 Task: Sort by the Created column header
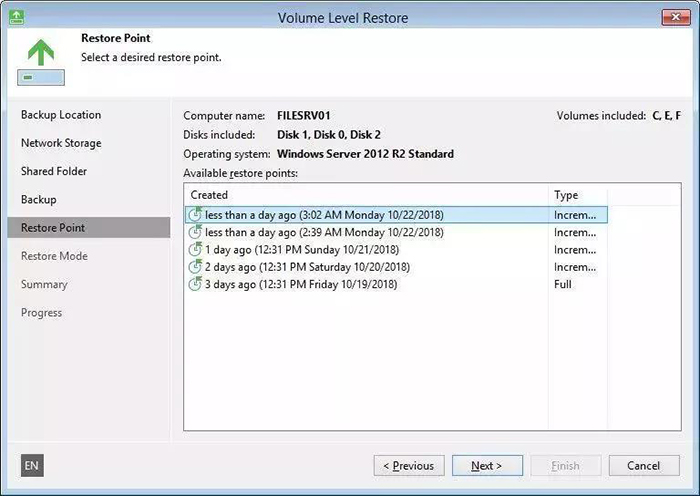point(366,195)
